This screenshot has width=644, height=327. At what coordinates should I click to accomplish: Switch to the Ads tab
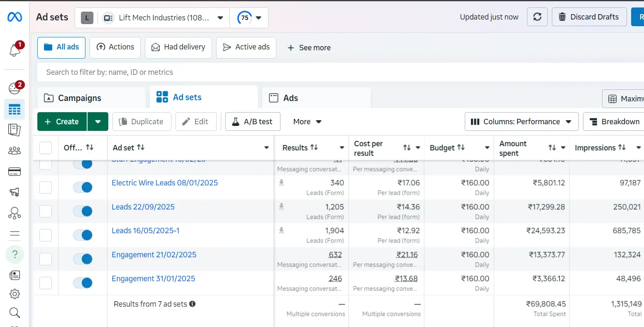290,98
